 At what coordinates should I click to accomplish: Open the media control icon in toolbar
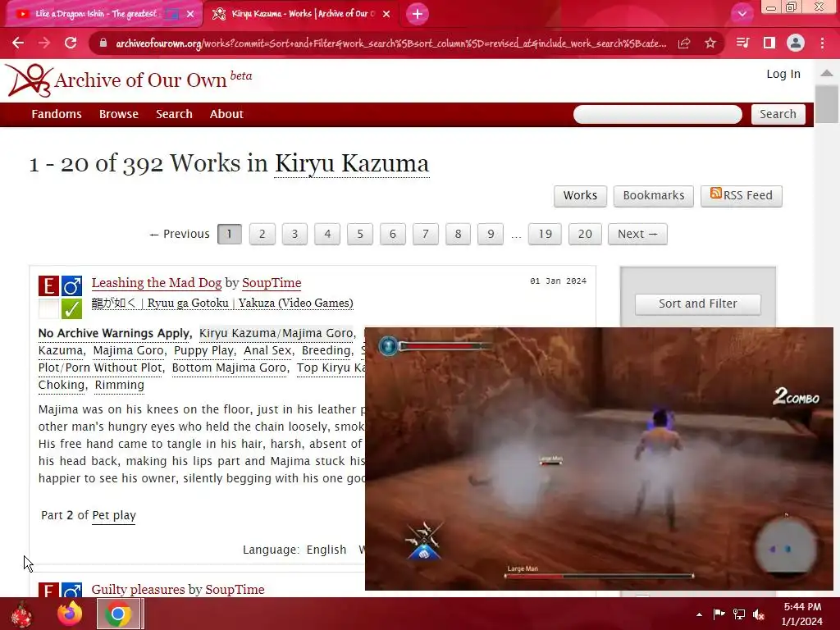(742, 43)
